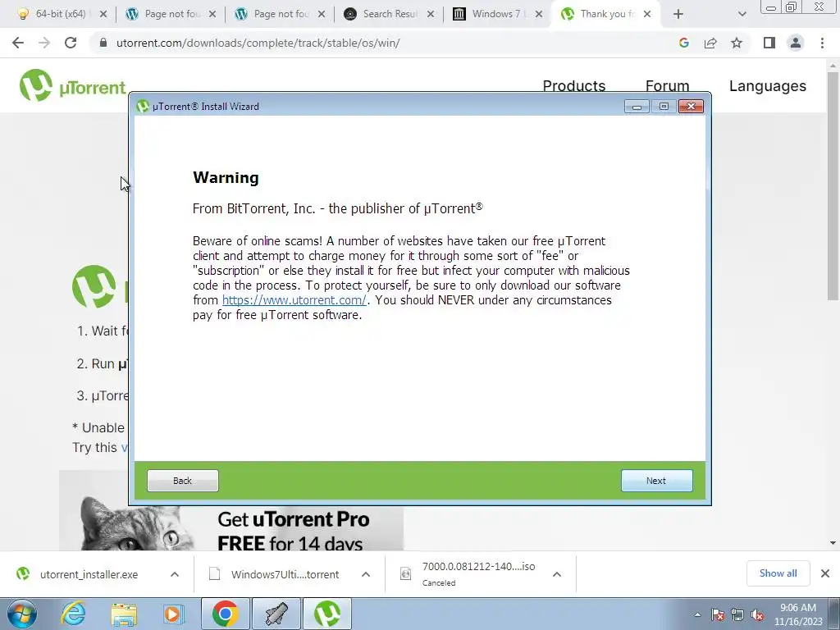
Task: Launch Internet Explorer from the taskbar
Action: tap(73, 614)
